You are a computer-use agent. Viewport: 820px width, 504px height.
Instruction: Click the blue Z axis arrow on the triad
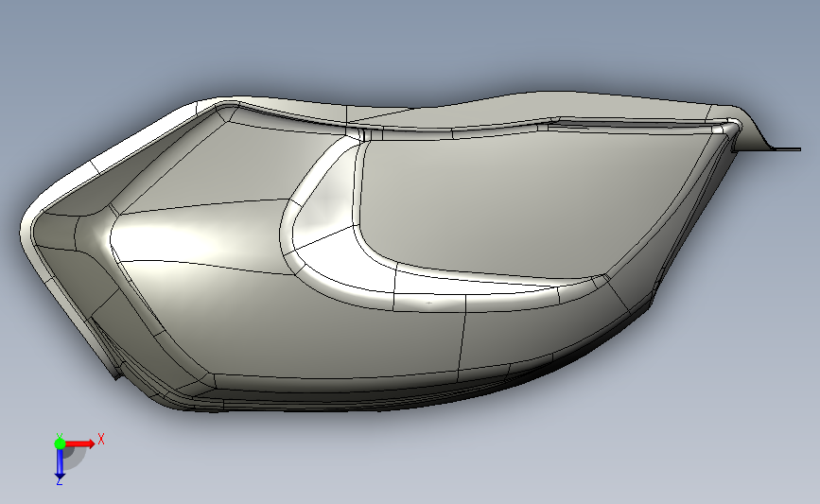click(60, 465)
